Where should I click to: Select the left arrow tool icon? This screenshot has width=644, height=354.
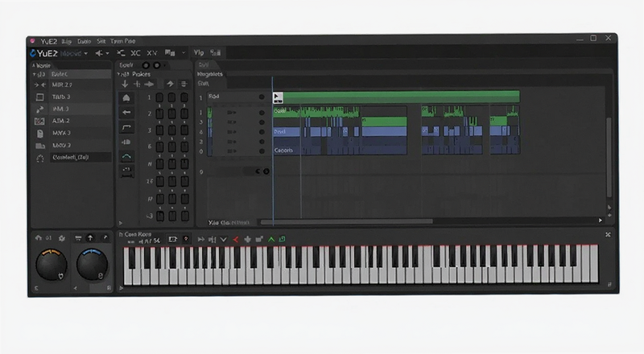click(x=126, y=112)
